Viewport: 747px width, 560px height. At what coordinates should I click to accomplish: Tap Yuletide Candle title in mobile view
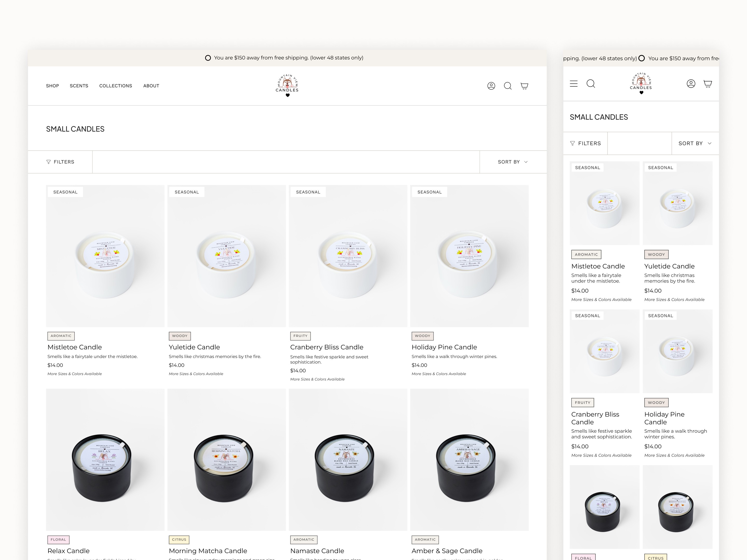(x=669, y=266)
